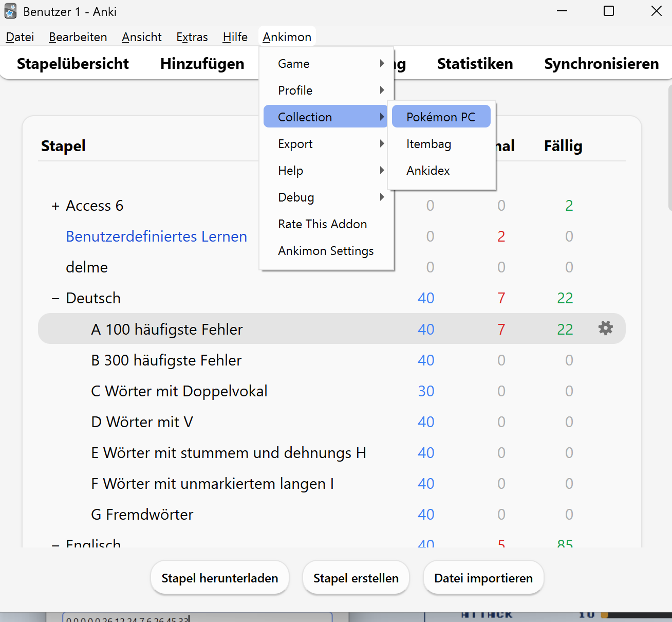Image resolution: width=672 pixels, height=622 pixels.
Task: Open the Ankidex entry
Action: [441, 171]
